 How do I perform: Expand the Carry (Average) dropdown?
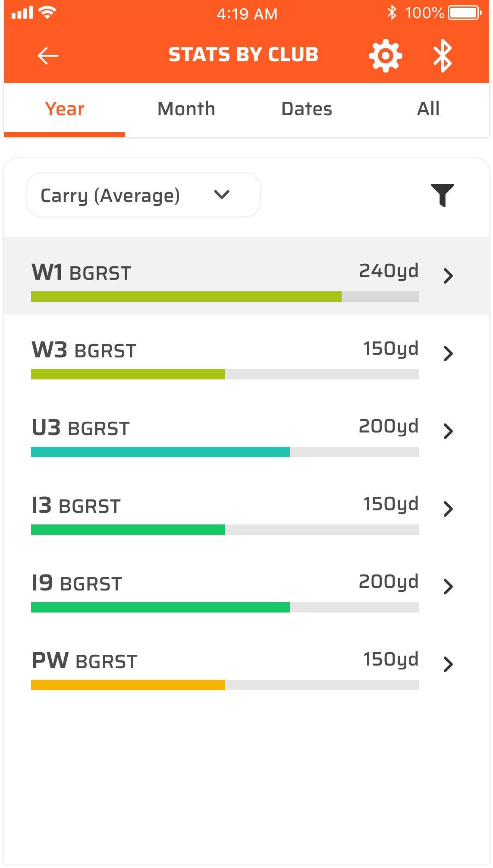coord(143,196)
